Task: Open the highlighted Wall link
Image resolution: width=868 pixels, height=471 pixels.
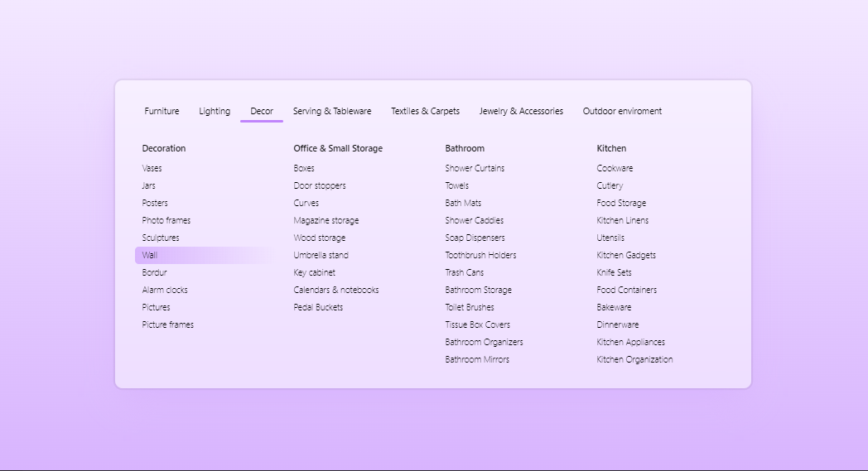Action: (x=203, y=255)
